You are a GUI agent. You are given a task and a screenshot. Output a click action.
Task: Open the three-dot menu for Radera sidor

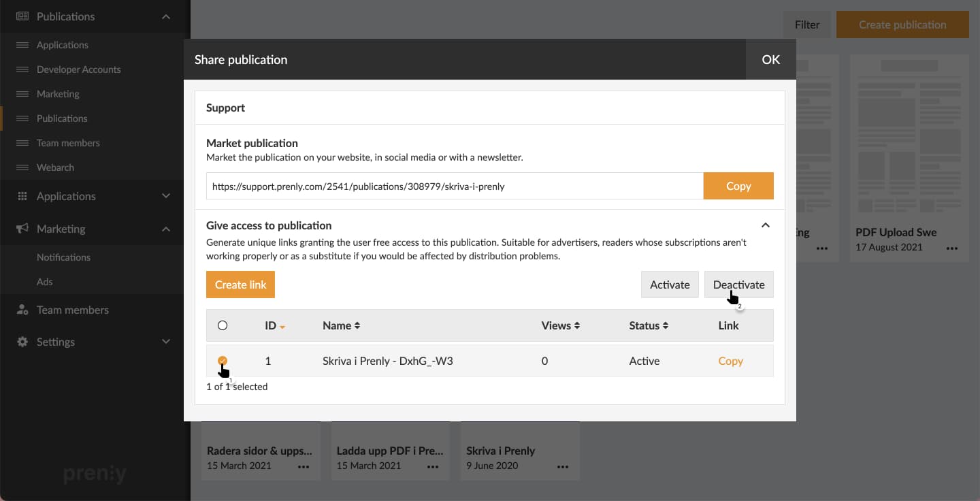304,467
